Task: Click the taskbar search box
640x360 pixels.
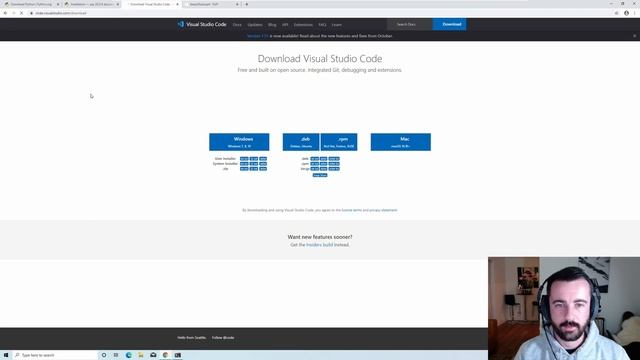Action: pos(55,355)
